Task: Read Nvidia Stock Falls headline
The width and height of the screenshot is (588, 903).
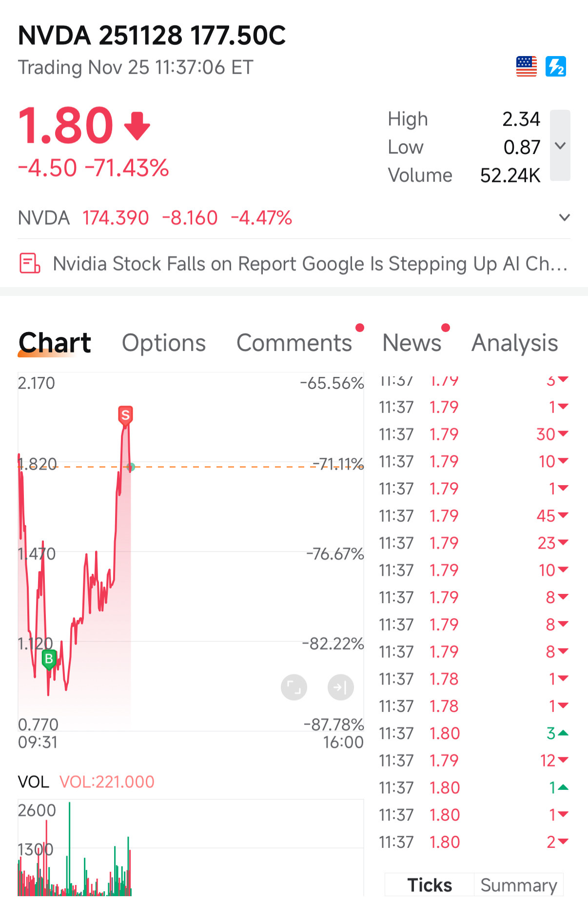Action: 310,264
